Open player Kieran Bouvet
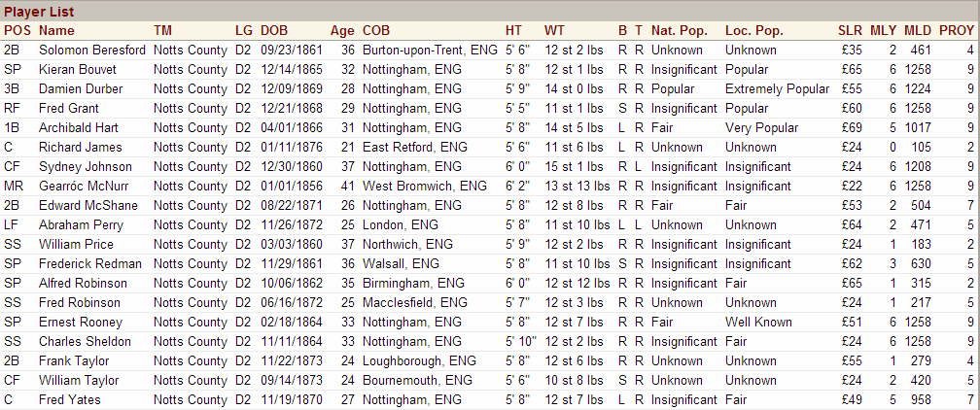Image resolution: width=980 pixels, height=410 pixels. (78, 69)
